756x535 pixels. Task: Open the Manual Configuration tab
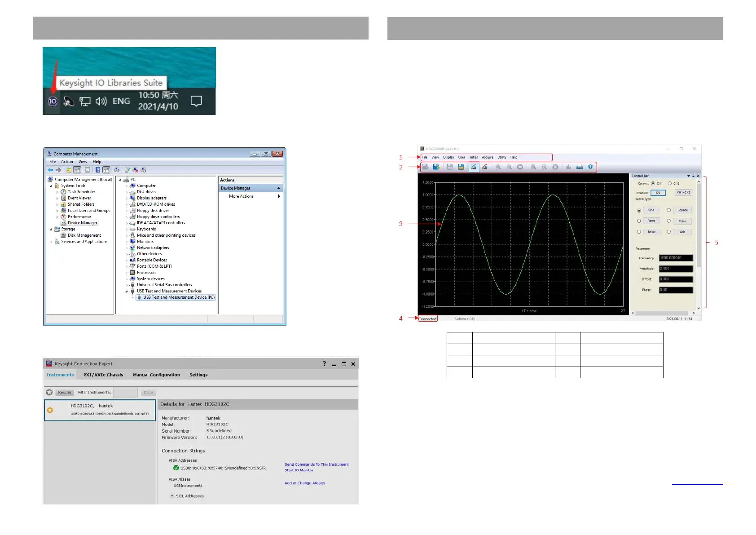156,375
